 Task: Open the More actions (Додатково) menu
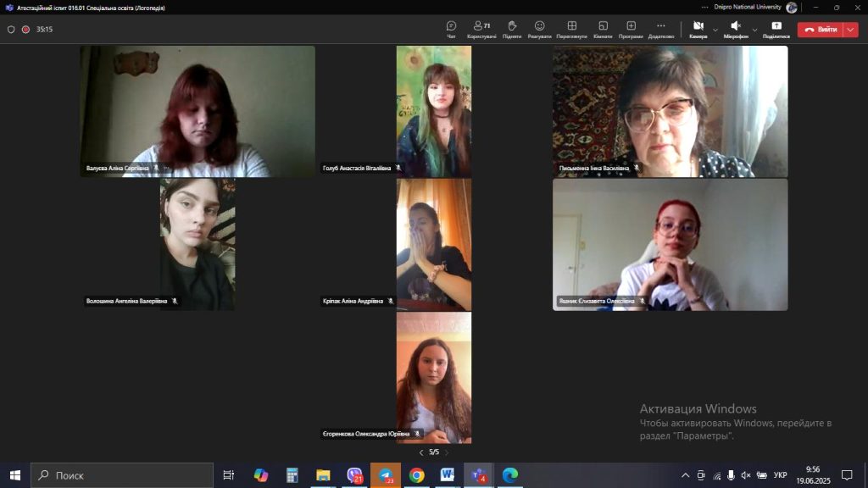(x=661, y=30)
